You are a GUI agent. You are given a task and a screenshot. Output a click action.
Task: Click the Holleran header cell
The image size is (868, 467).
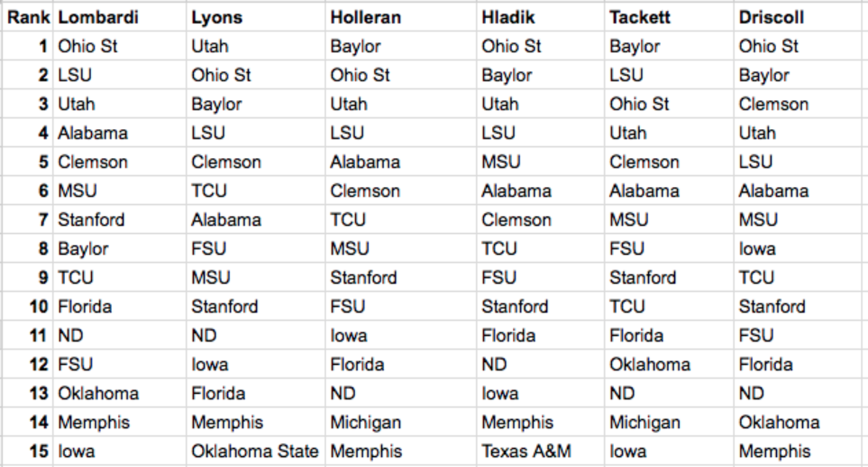coord(401,17)
